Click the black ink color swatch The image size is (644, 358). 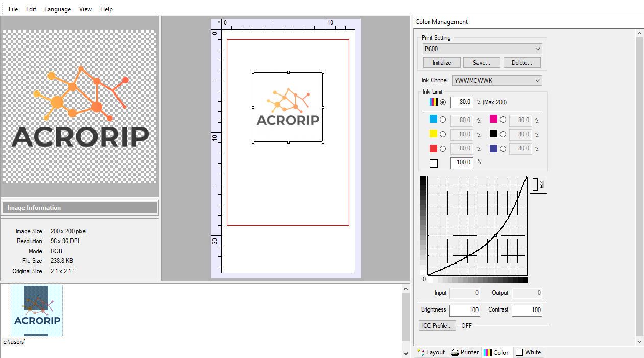point(493,134)
